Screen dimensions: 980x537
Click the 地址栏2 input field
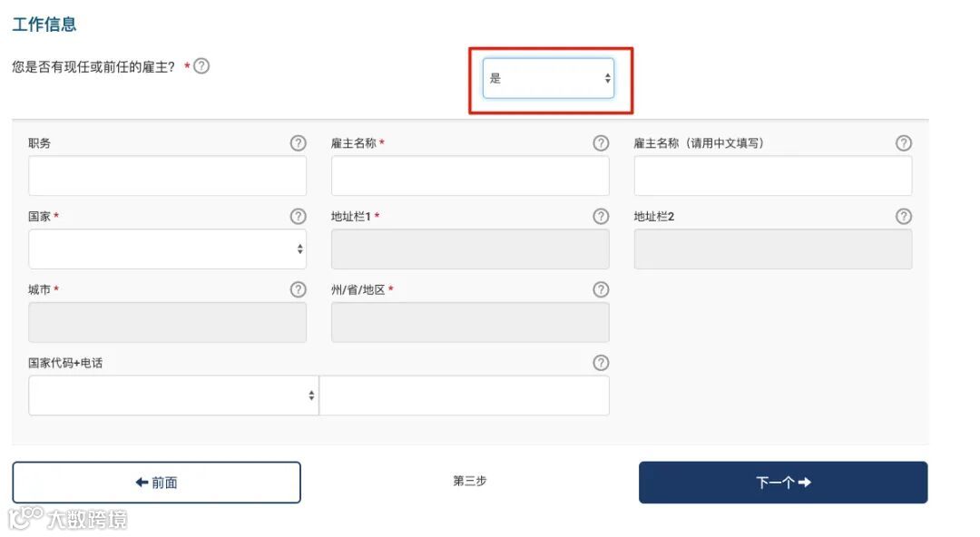[x=773, y=249]
